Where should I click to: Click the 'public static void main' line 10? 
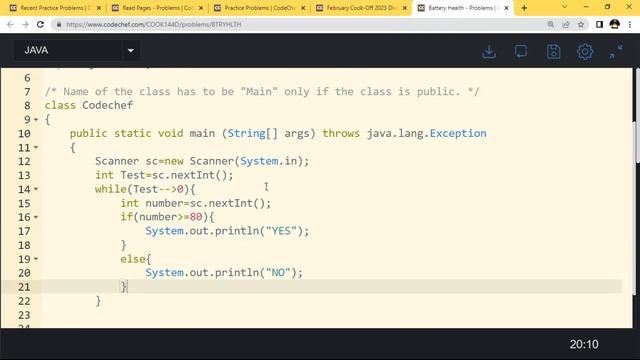coord(278,133)
